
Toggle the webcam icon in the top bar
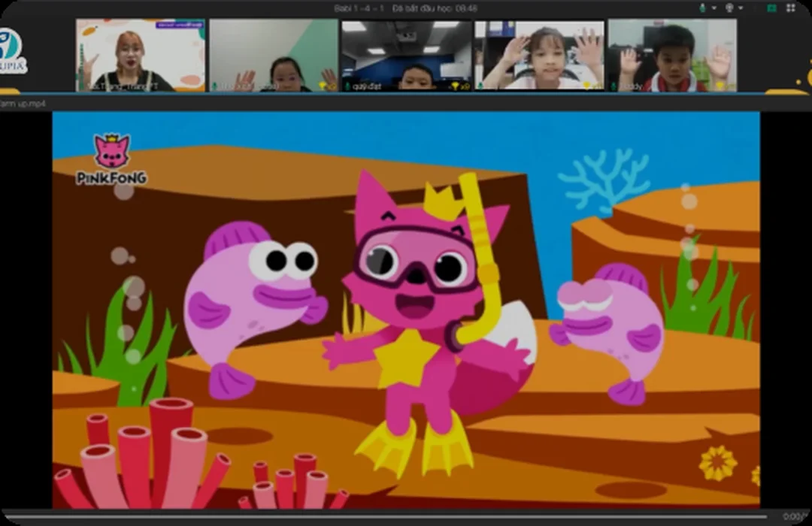pyautogui.click(x=729, y=8)
